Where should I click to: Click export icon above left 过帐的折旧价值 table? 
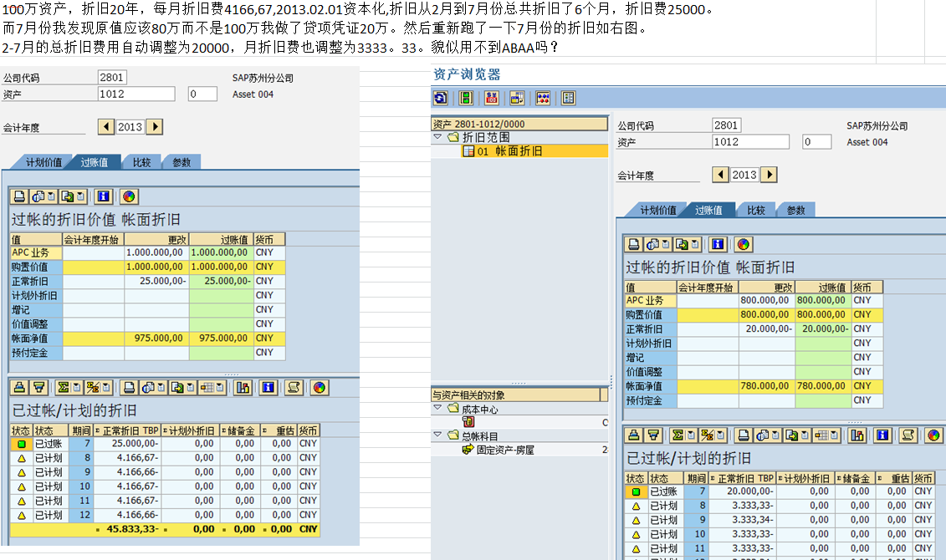(x=68, y=196)
